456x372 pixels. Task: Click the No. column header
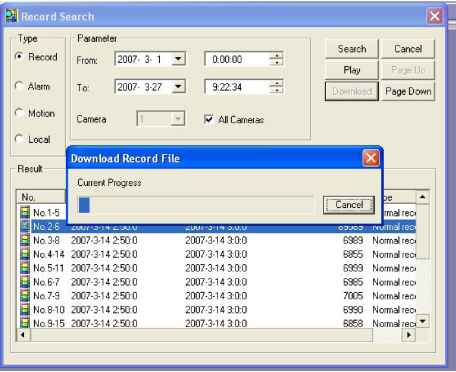(x=41, y=197)
